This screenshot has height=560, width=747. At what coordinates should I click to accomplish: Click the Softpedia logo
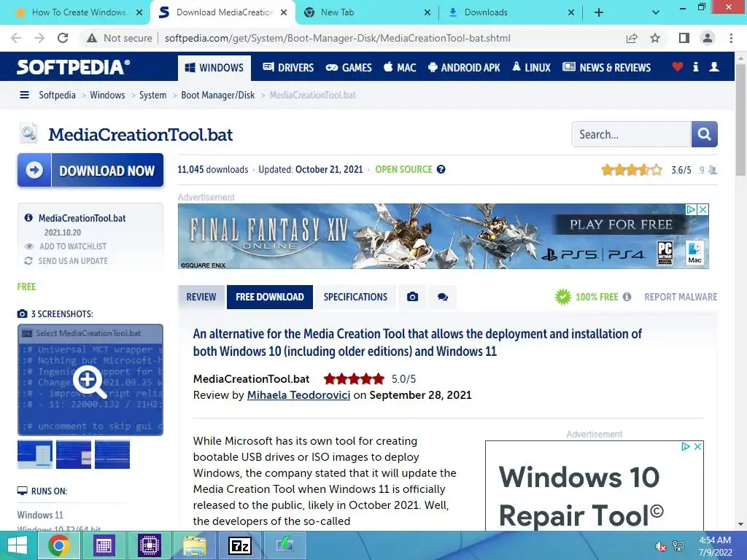[x=74, y=67]
